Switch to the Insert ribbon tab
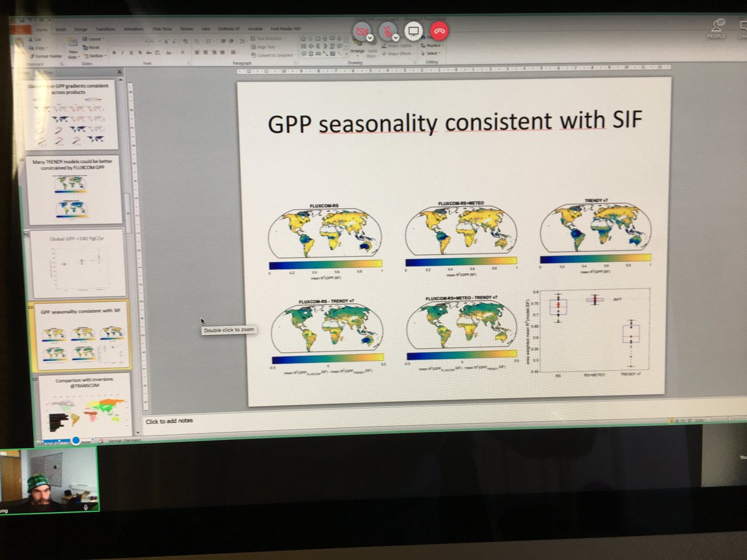The height and width of the screenshot is (560, 747). pyautogui.click(x=60, y=29)
